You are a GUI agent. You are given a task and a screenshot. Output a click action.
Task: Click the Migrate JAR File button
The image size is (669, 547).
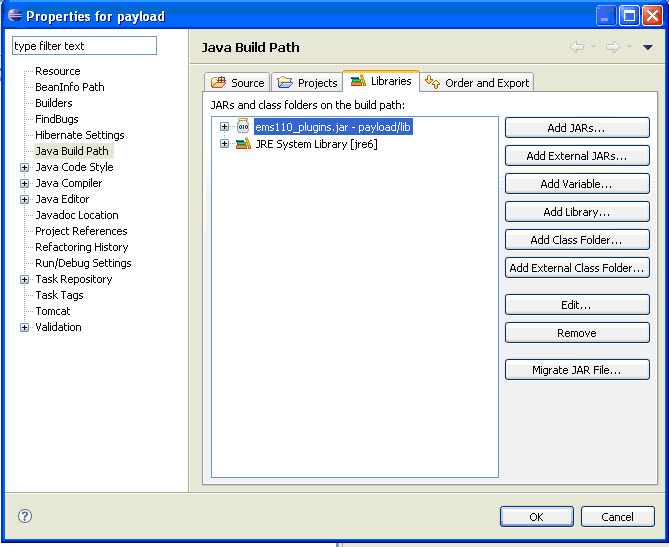(x=577, y=370)
